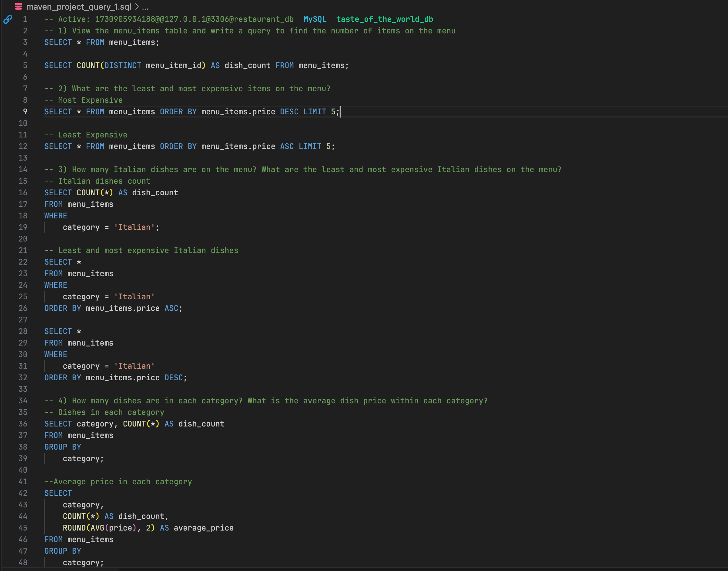Open the breadcrumb ellipsis symbol segment
The width and height of the screenshot is (728, 571).
click(x=145, y=7)
